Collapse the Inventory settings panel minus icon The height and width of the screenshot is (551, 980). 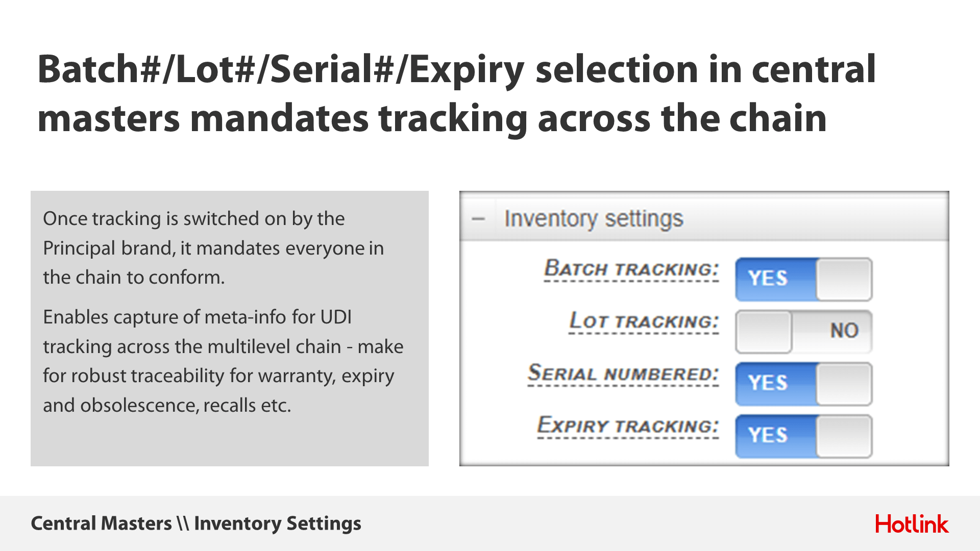click(478, 219)
